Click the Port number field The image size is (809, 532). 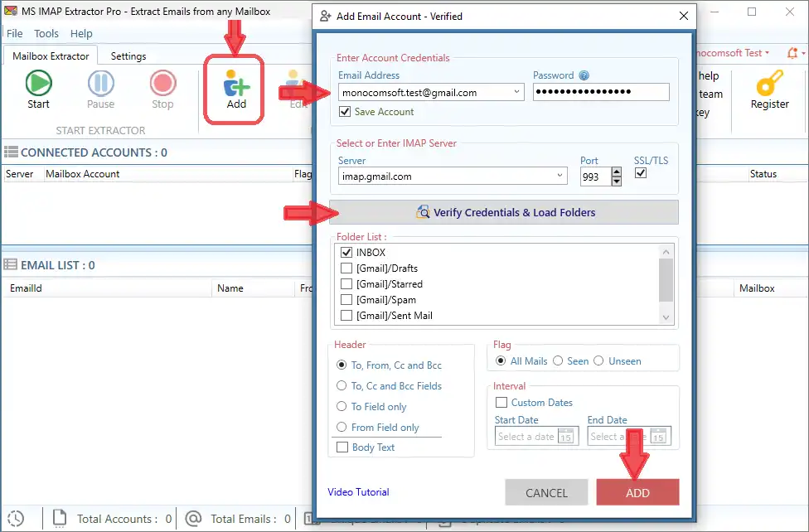coord(595,177)
